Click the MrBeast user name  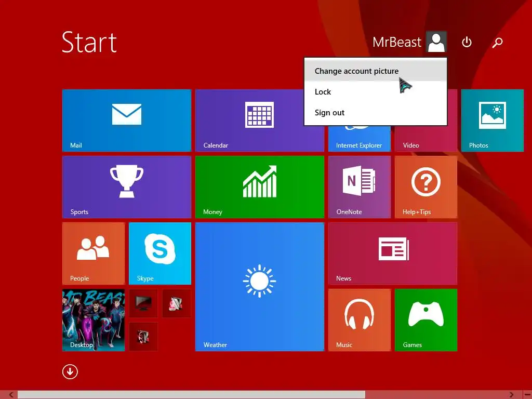pyautogui.click(x=396, y=42)
